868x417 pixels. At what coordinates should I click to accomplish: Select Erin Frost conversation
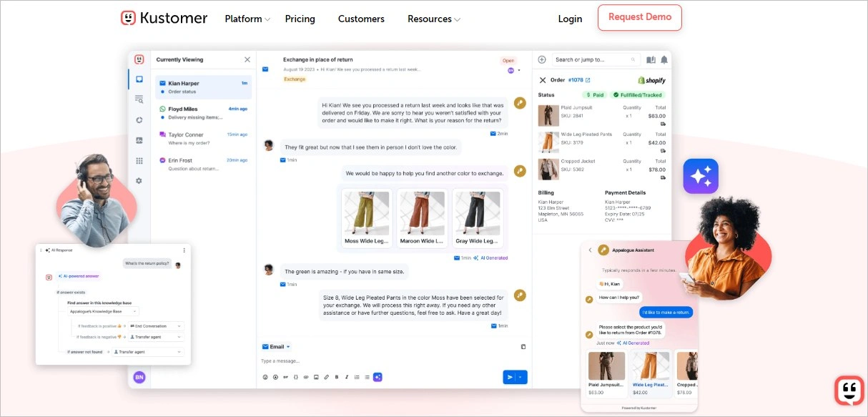203,164
